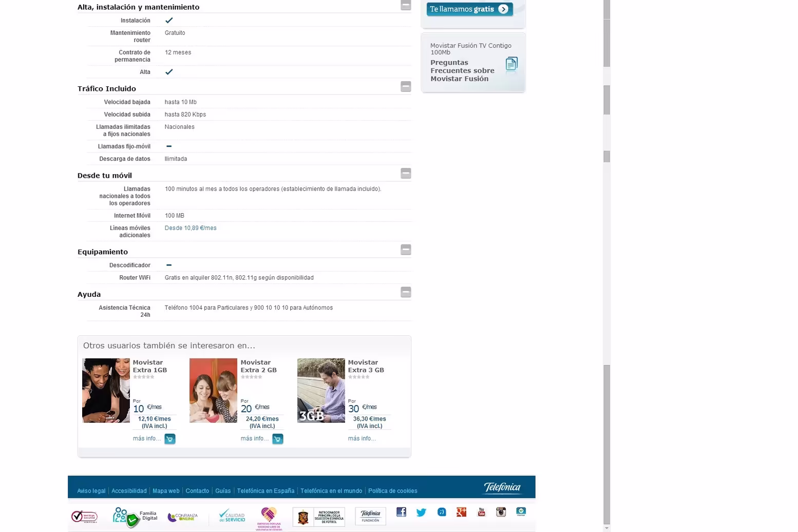Open Preguntas Frecuentes sobre Movistar Fusión

pyautogui.click(x=462, y=71)
